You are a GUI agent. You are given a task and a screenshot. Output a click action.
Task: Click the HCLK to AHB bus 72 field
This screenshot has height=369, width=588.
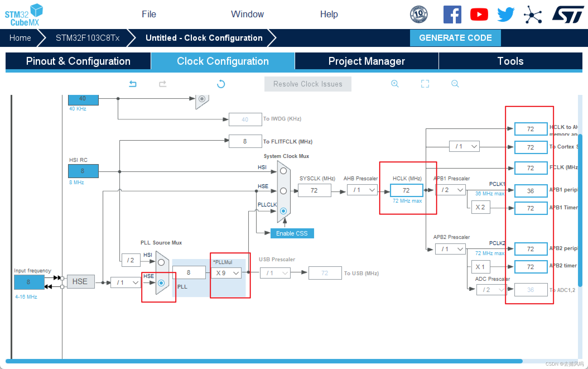point(531,129)
